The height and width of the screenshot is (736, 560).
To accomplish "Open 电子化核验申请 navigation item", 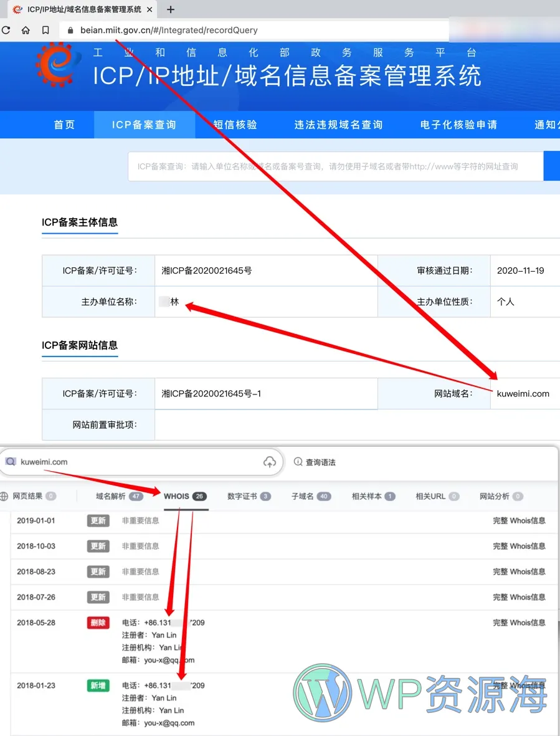I will pos(458,125).
